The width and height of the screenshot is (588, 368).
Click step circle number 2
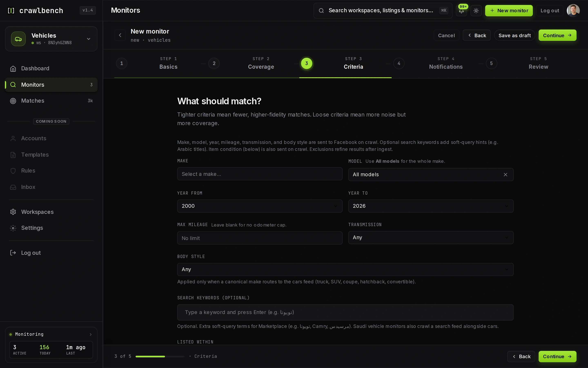[x=214, y=63]
